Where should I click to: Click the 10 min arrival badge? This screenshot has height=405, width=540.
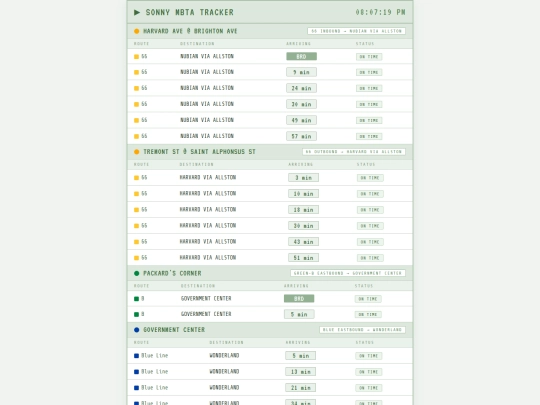(x=303, y=194)
